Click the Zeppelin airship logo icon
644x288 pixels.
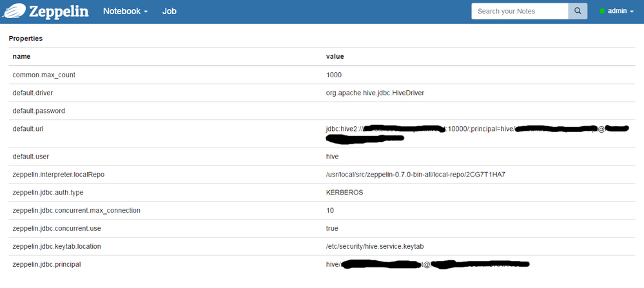[x=14, y=11]
